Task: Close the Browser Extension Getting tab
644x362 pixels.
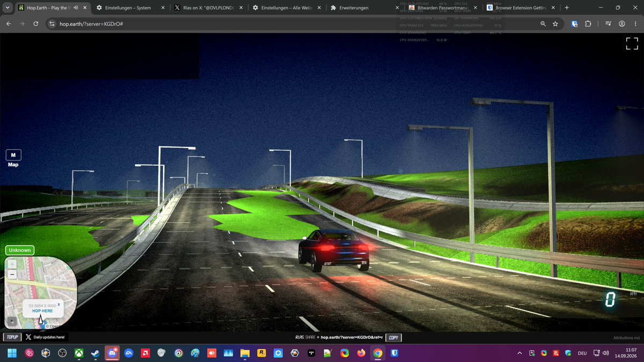Action: pyautogui.click(x=553, y=8)
